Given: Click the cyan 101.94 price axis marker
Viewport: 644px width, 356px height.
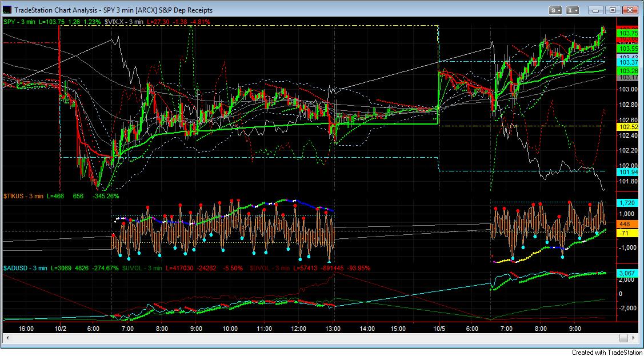Looking at the screenshot, I should click(628, 172).
